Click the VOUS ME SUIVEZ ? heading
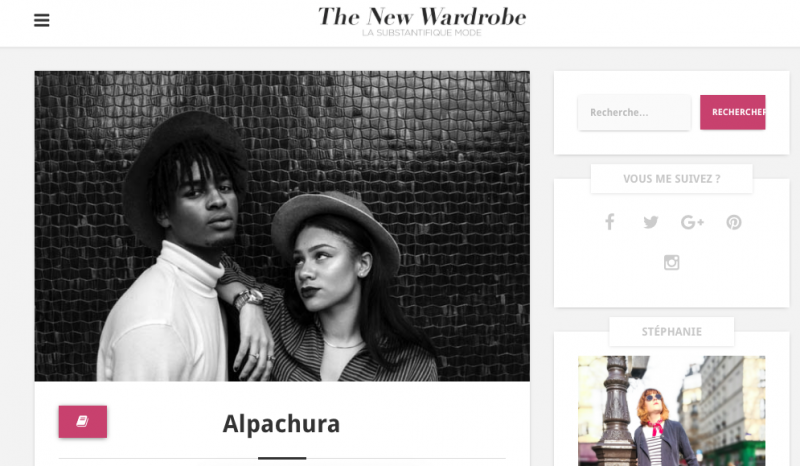 (x=671, y=179)
